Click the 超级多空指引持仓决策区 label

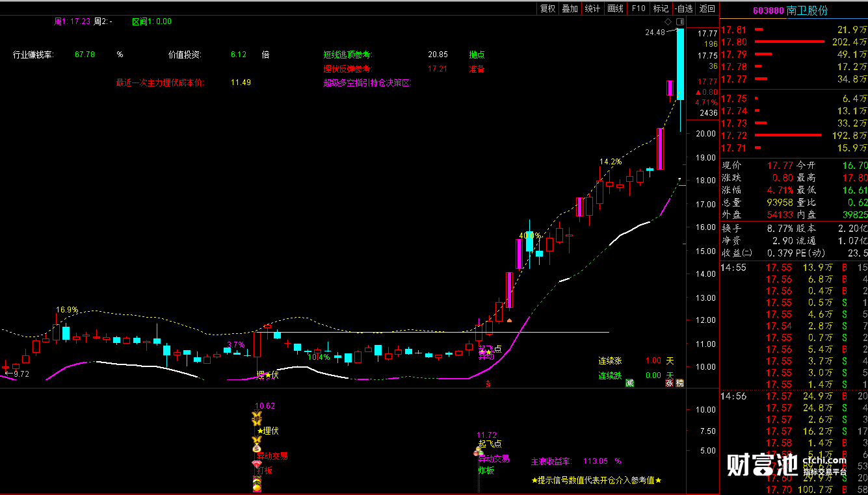pyautogui.click(x=367, y=82)
